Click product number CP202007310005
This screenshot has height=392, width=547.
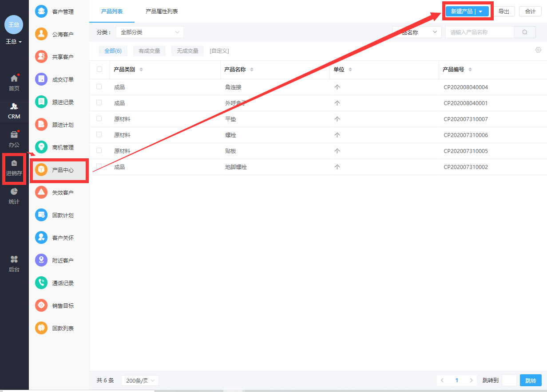point(466,151)
